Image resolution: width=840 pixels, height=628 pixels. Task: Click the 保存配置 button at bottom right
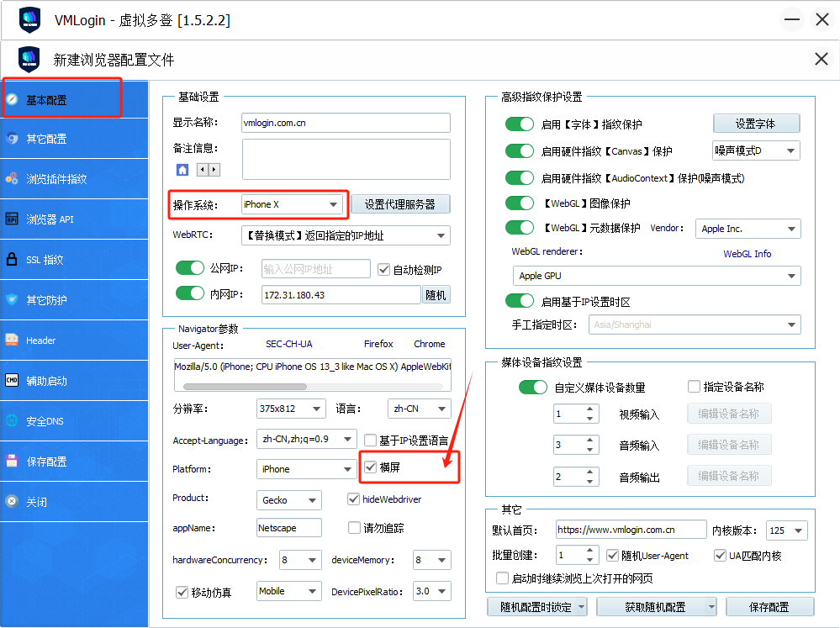770,607
